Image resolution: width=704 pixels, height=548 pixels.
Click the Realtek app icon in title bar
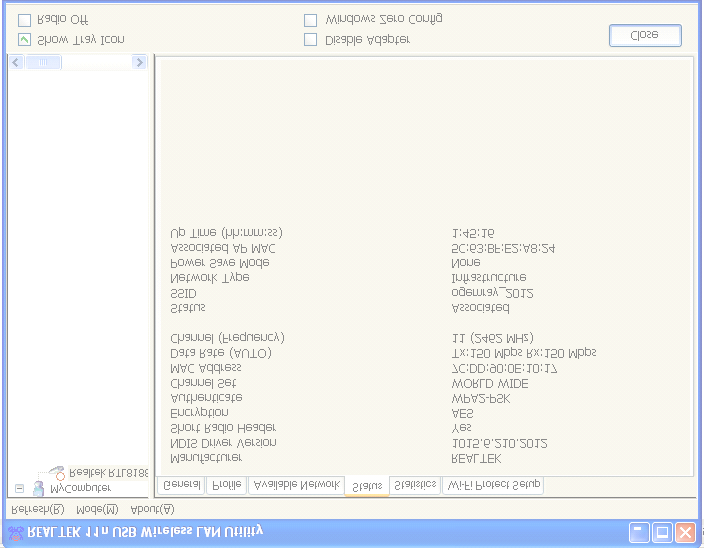[x=16, y=533]
